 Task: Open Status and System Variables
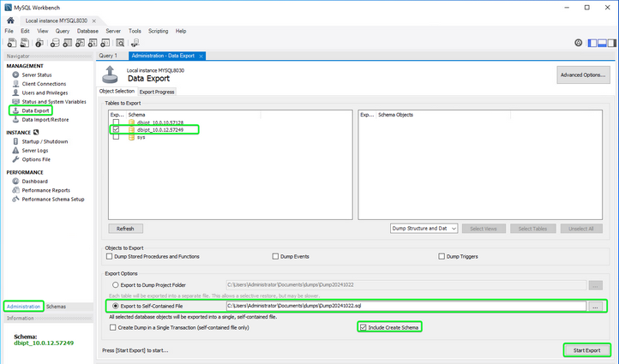(54, 102)
